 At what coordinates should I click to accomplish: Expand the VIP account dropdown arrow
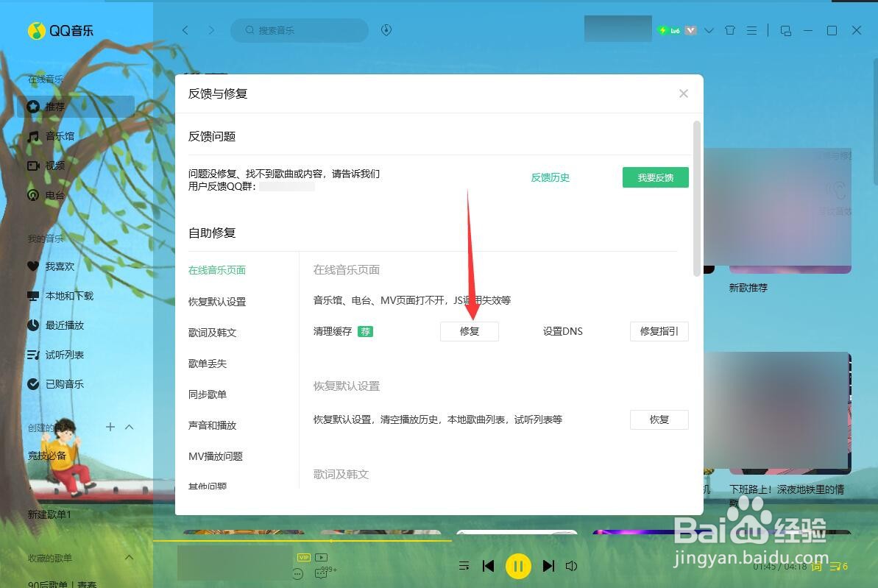point(708,30)
